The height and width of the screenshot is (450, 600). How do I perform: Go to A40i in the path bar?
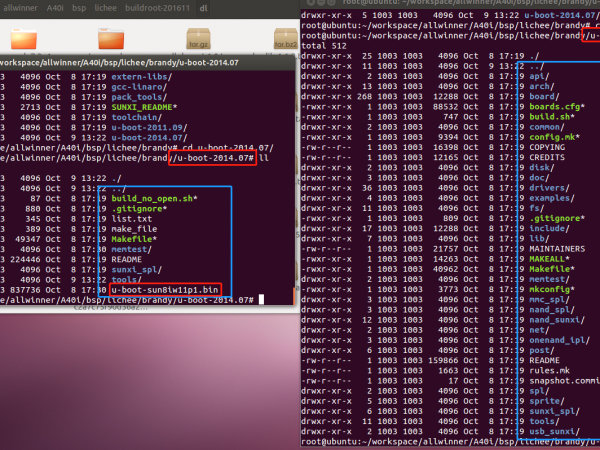[56, 6]
